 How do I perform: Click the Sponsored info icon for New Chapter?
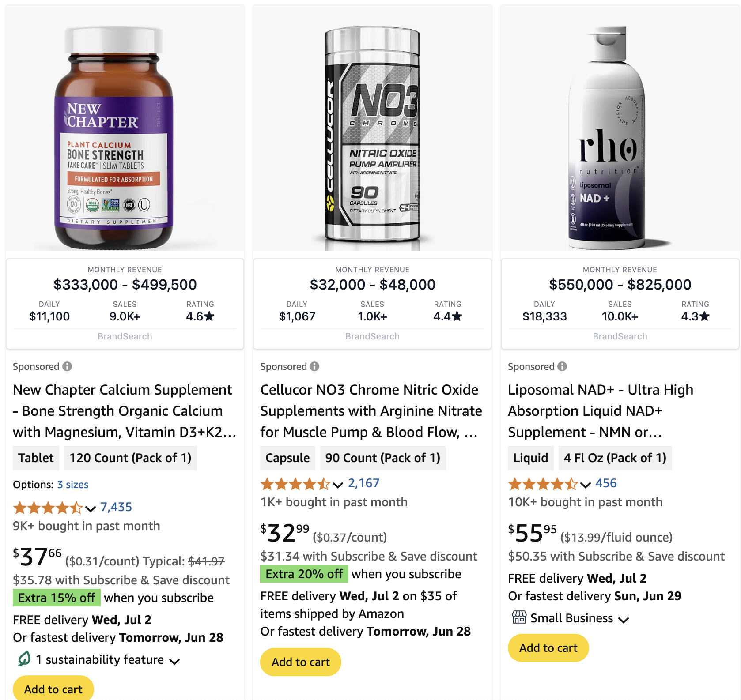click(x=67, y=366)
